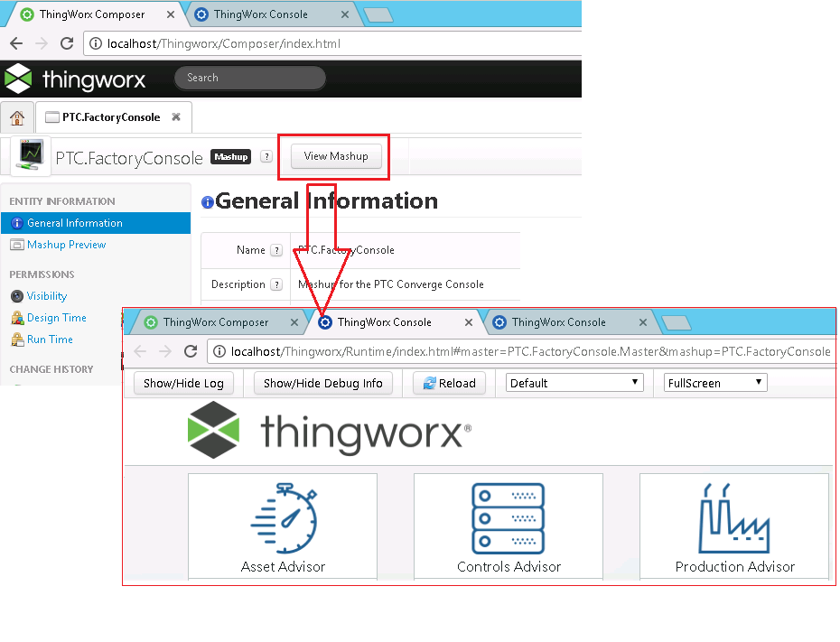The width and height of the screenshot is (840, 642).
Task: Click the Controls Advisor server icon
Action: pos(508,518)
